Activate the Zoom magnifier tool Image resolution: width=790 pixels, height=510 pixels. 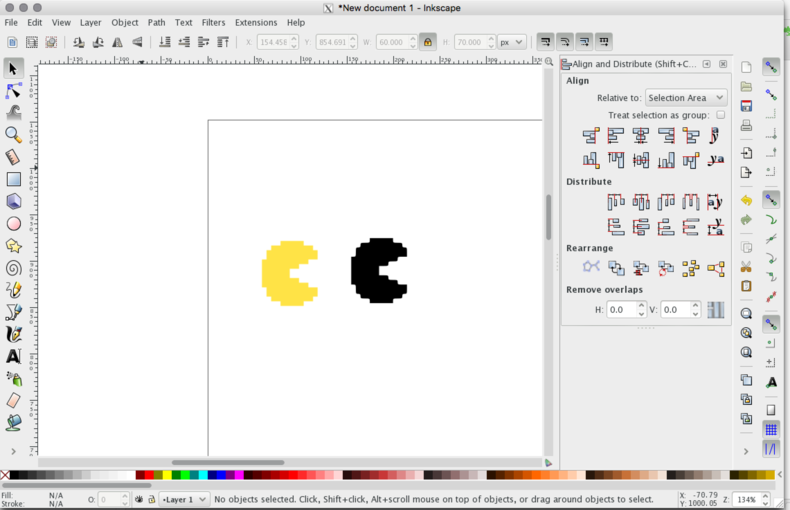click(x=14, y=135)
